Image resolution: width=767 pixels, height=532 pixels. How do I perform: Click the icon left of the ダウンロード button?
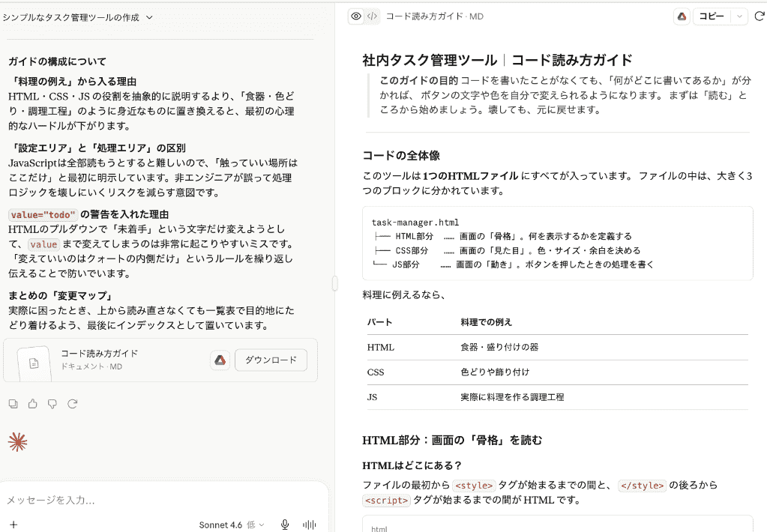(220, 360)
